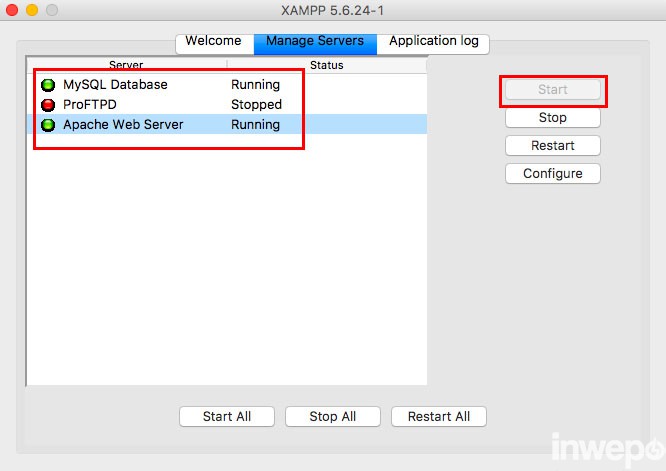
Task: Switch to the Welcome tab
Action: pyautogui.click(x=214, y=44)
